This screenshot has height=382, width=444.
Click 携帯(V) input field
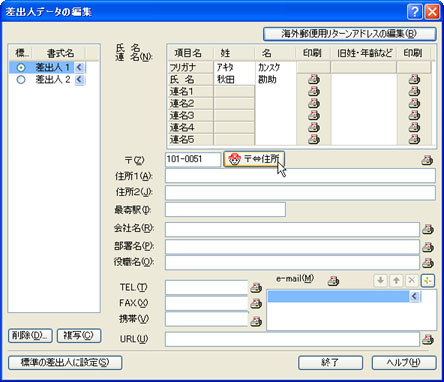pos(206,319)
